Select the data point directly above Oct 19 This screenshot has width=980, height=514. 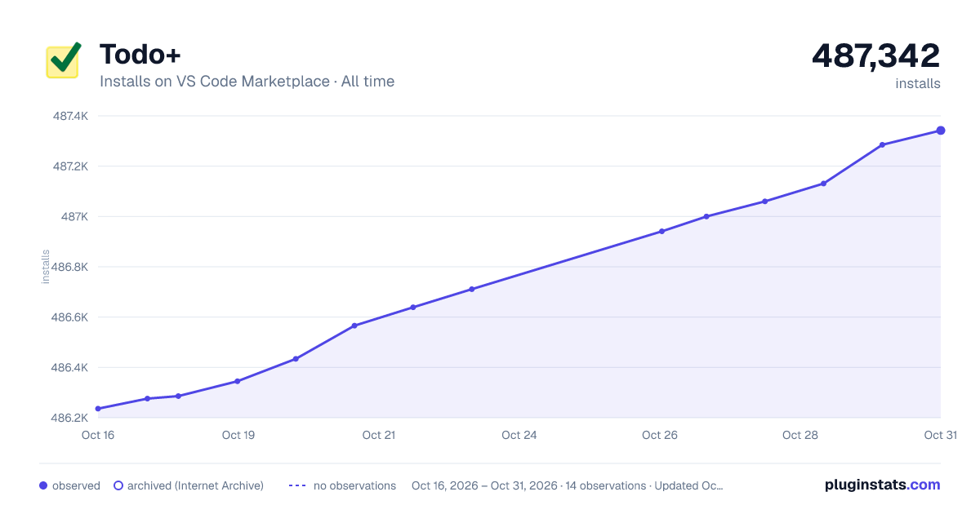[x=238, y=381]
